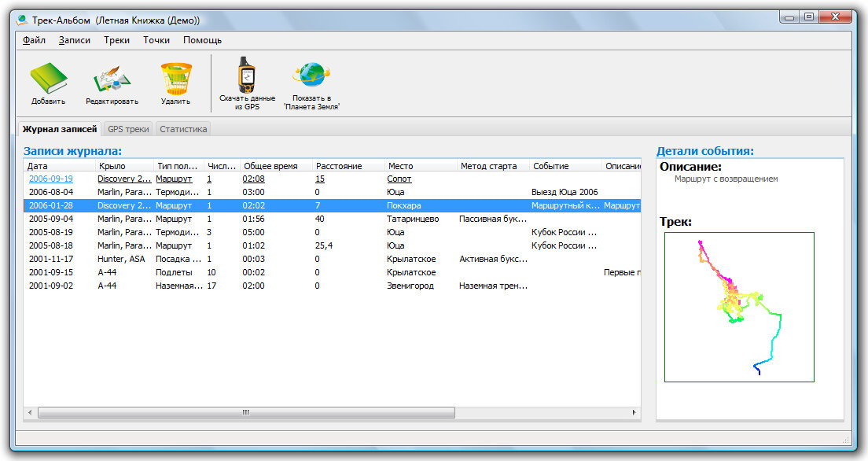Select the 2005-09-04 Татаринцево record
Image resolution: width=868 pixels, height=461 pixels.
(x=236, y=219)
